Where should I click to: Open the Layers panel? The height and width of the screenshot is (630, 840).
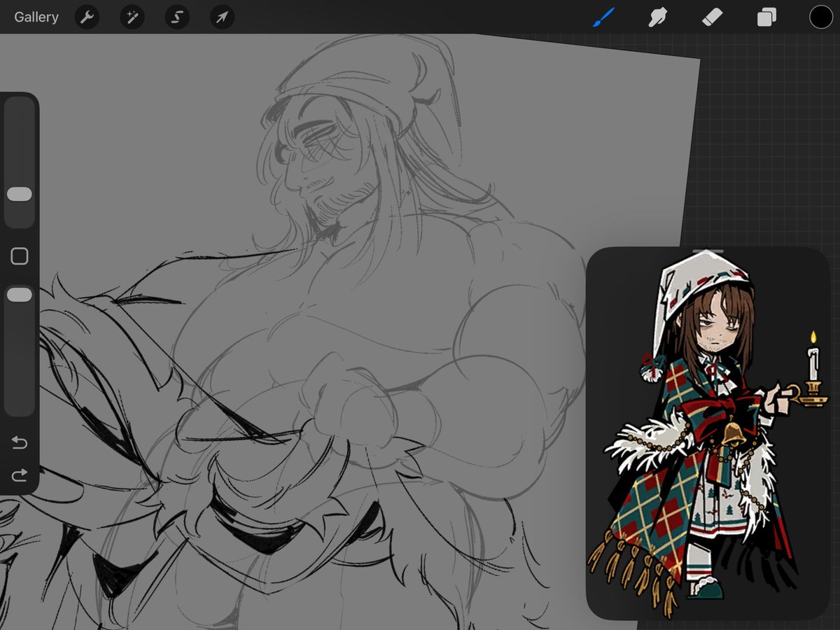point(766,17)
